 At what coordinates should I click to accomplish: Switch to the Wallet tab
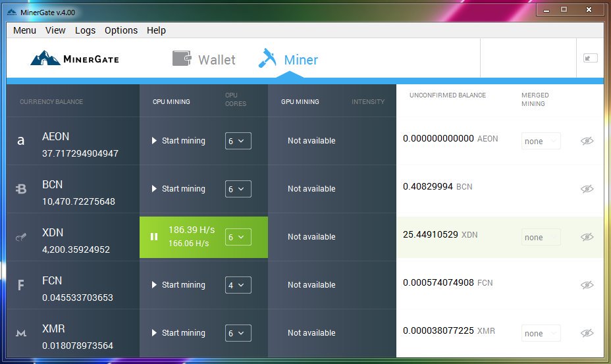tap(204, 59)
